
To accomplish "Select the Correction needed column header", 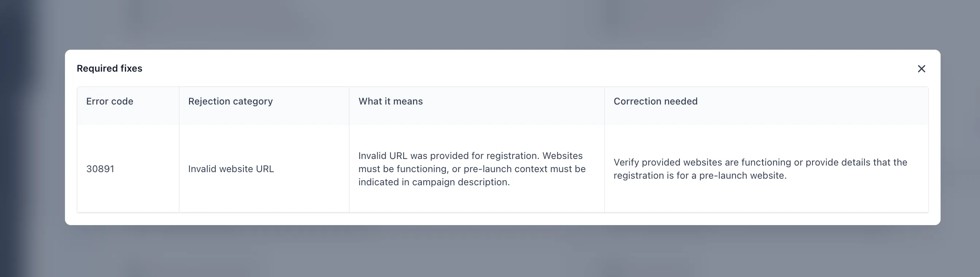I will pos(656,101).
